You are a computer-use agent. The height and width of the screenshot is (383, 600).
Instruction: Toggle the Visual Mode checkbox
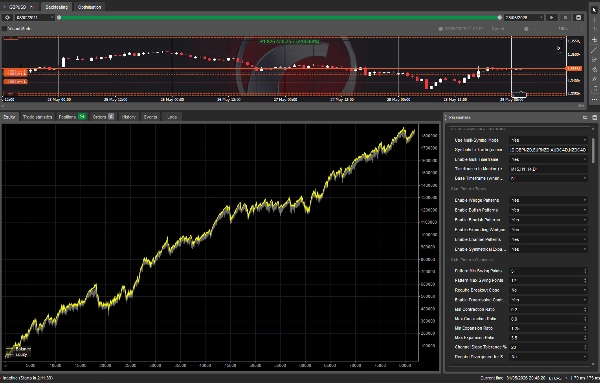(5, 29)
